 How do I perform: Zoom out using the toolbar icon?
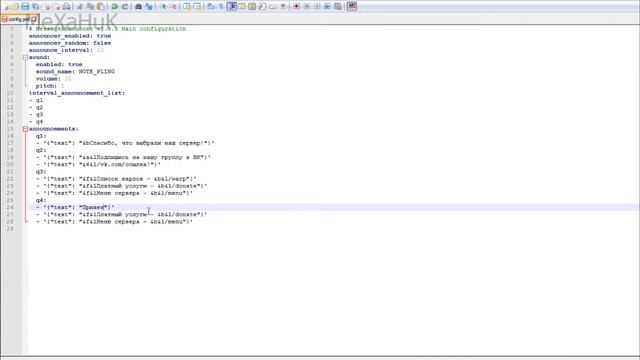point(174,7)
